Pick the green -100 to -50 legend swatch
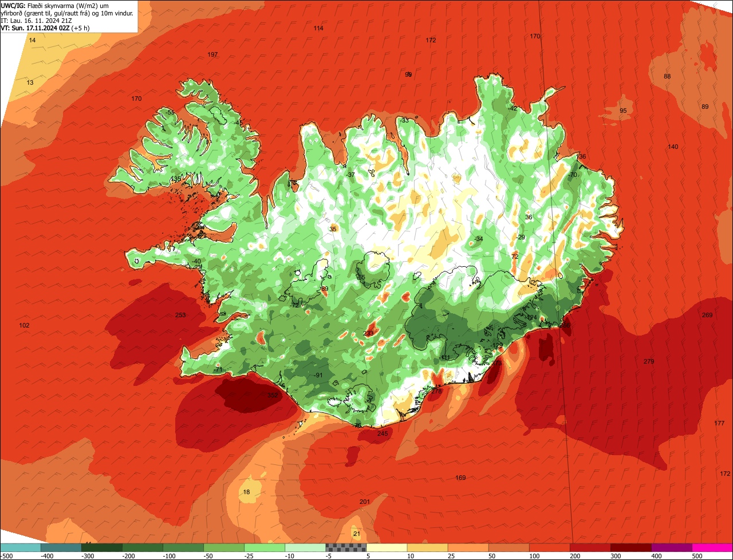733x560 pixels. coord(183,547)
